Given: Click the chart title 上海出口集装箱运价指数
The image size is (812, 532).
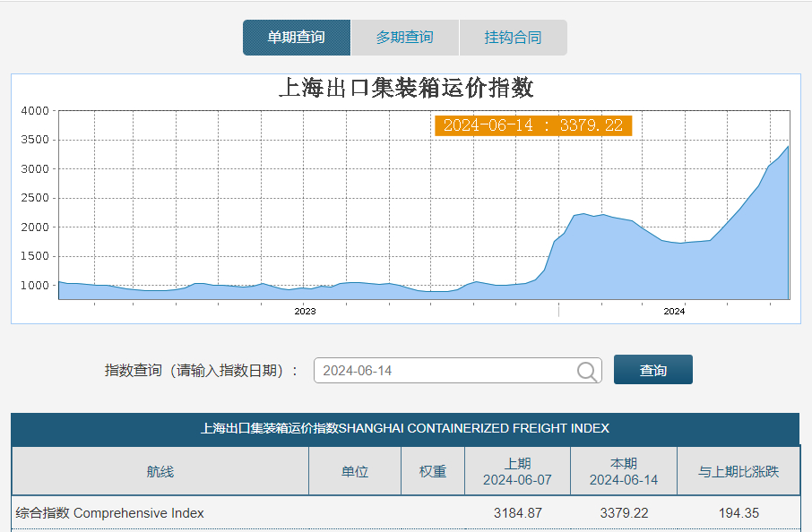Looking at the screenshot, I should (406, 88).
